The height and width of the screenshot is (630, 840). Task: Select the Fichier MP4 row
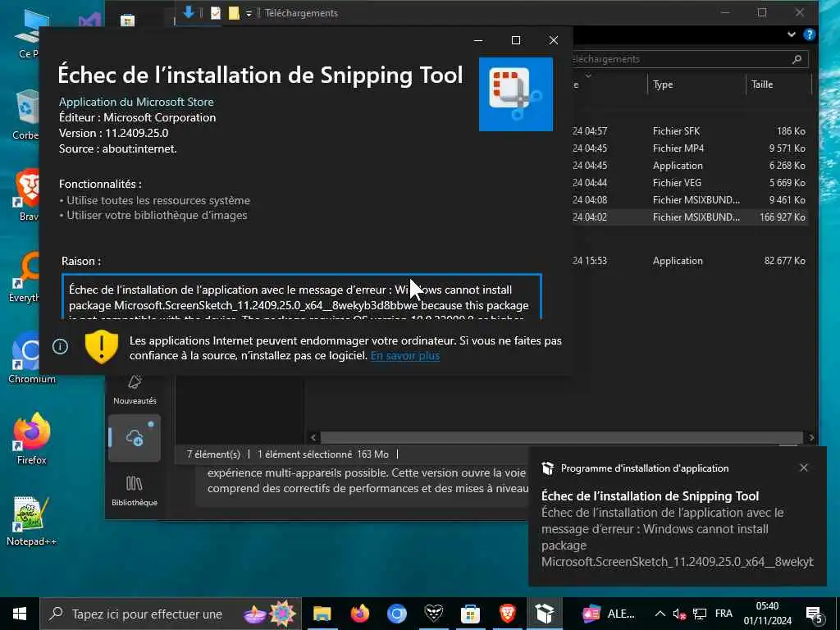pyautogui.click(x=690, y=148)
